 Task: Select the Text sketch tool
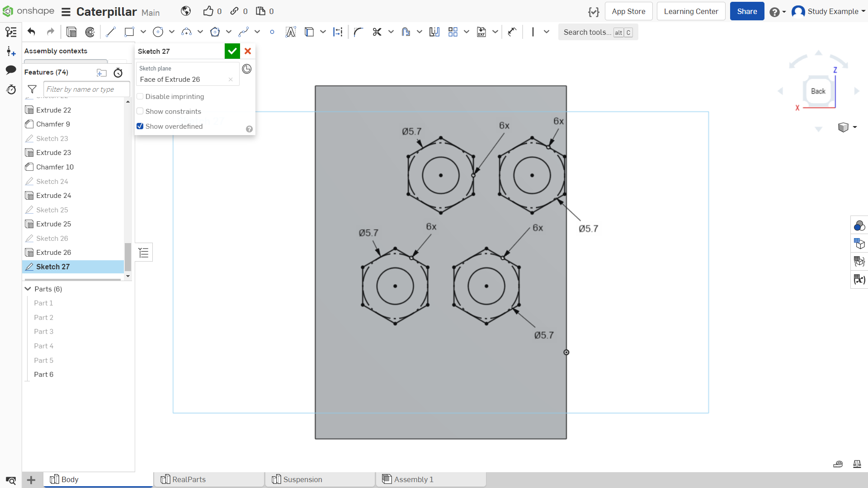pos(291,32)
